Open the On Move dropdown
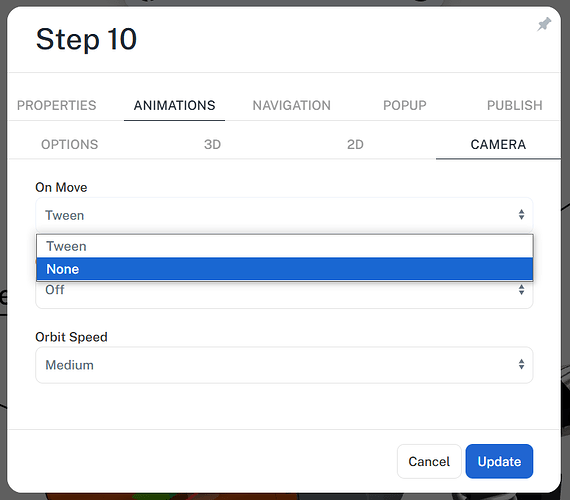The height and width of the screenshot is (500, 570). point(284,215)
